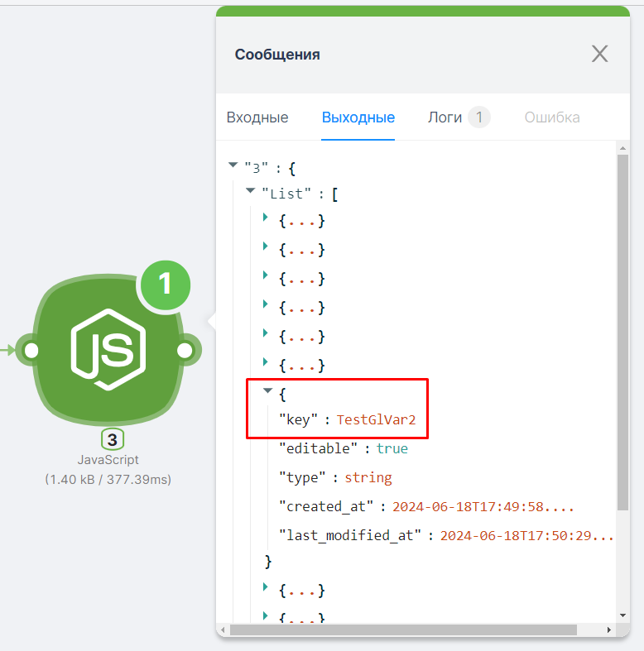Click the created_at timestamp value

point(483,507)
